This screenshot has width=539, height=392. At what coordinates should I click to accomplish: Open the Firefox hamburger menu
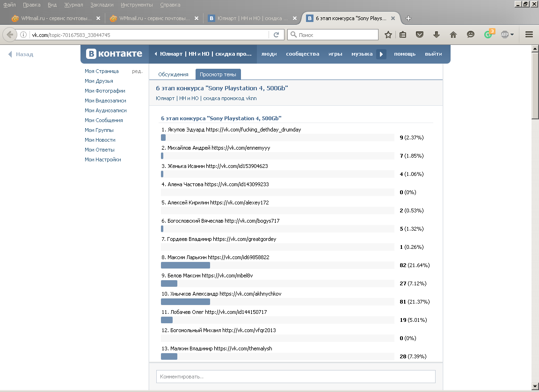point(529,35)
